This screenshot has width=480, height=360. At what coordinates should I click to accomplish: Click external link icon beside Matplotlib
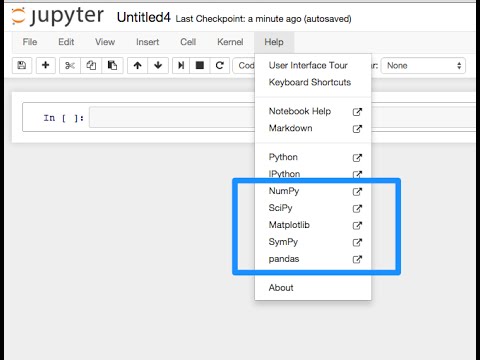pos(357,225)
